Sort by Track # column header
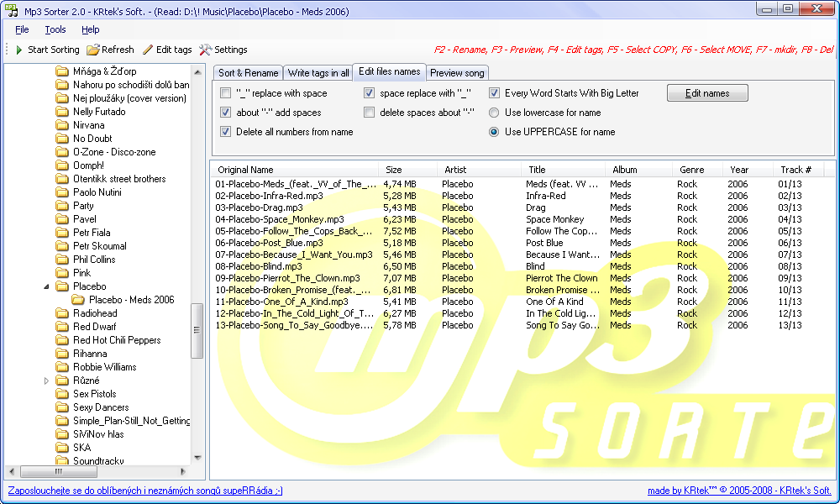 coord(798,170)
